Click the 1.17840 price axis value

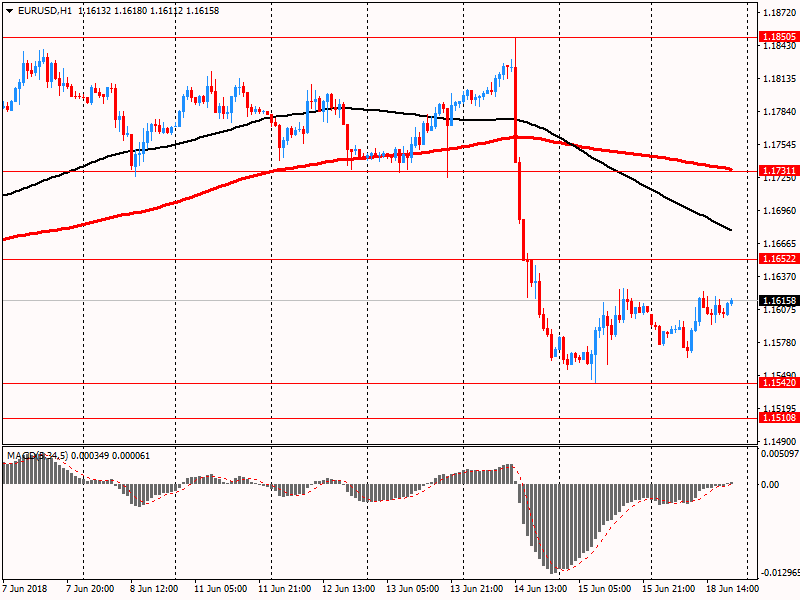pyautogui.click(x=779, y=112)
